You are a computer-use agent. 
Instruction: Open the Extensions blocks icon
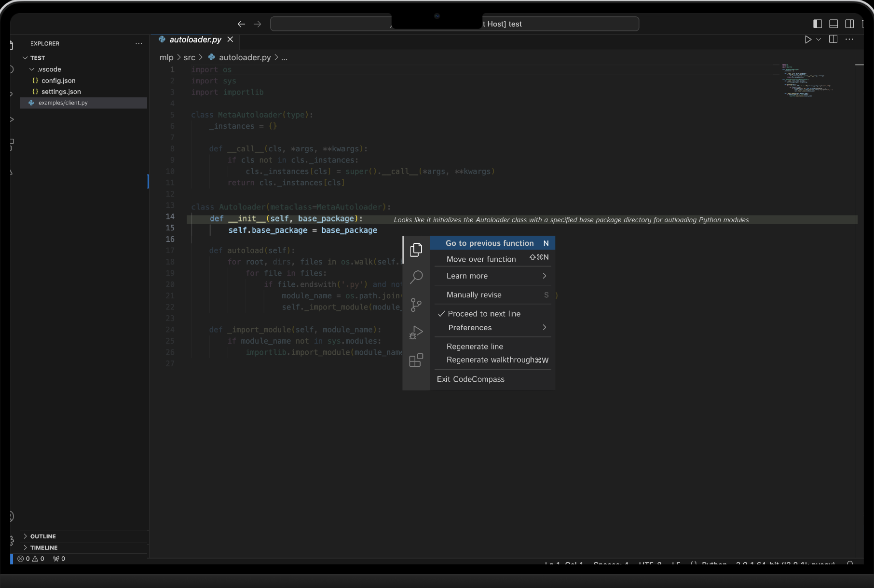click(x=416, y=360)
